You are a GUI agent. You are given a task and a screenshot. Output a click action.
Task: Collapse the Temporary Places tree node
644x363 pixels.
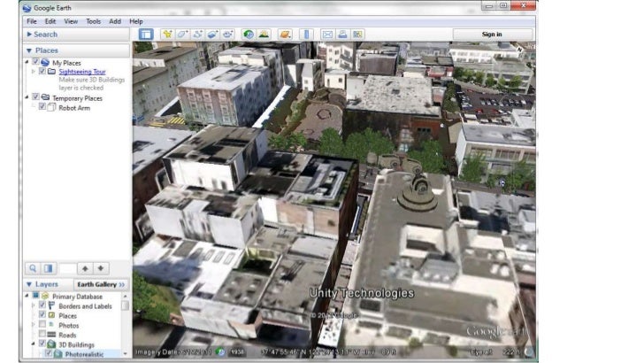pyautogui.click(x=27, y=97)
